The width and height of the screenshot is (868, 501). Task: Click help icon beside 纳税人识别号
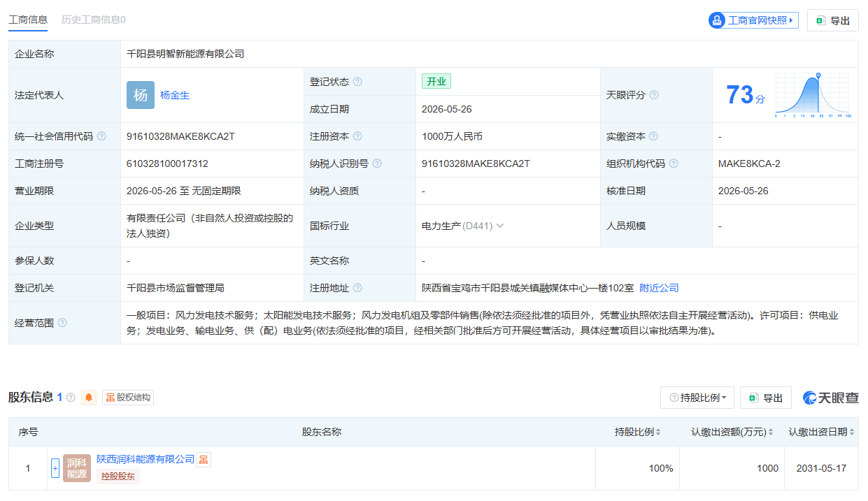coord(377,164)
